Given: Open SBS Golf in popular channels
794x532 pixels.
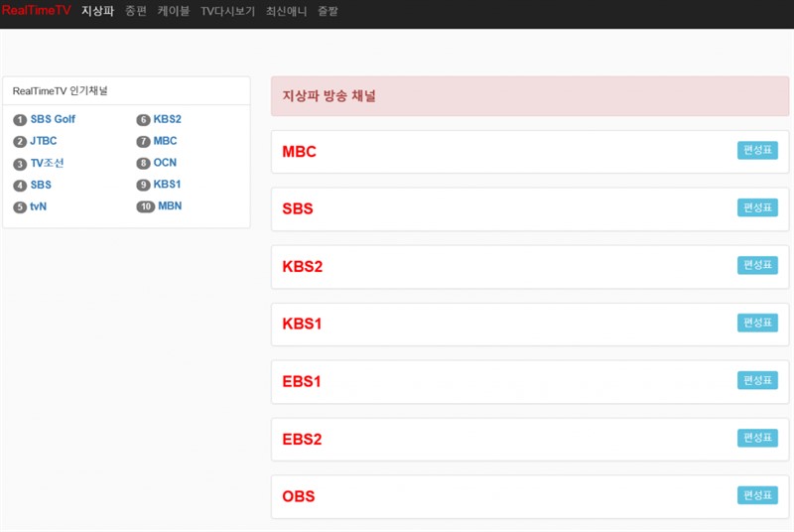Looking at the screenshot, I should click(53, 119).
